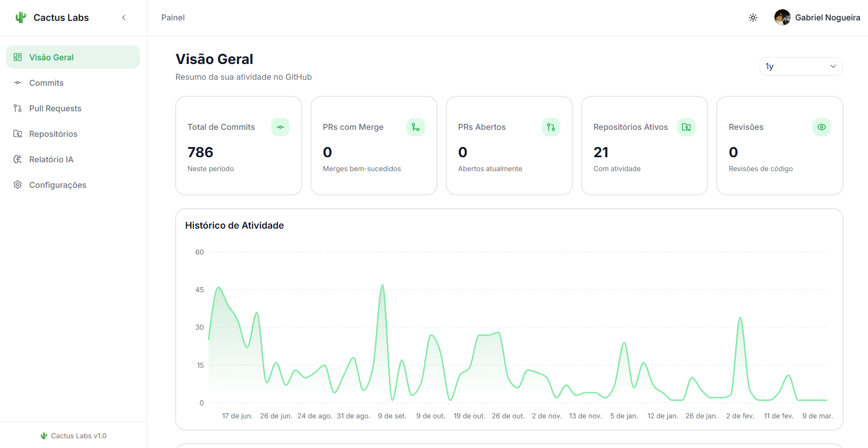The image size is (868, 448).
Task: Collapse the sidebar using the chevron
Action: [124, 17]
